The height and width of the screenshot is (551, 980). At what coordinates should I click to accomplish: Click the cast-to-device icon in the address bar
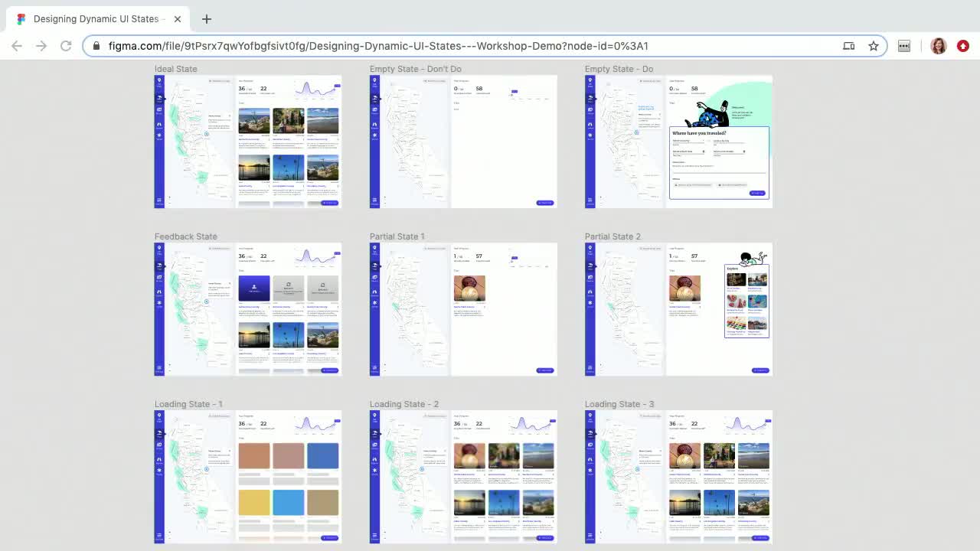[848, 46]
